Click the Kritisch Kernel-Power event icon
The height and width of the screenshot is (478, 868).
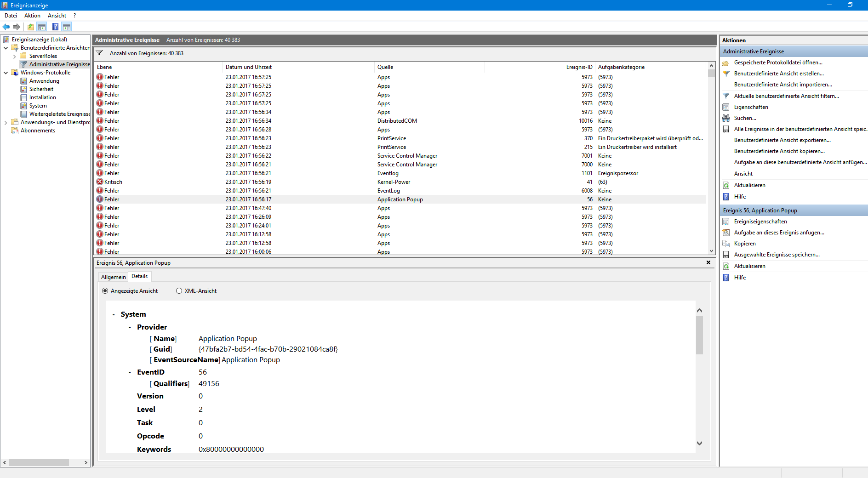(x=100, y=182)
